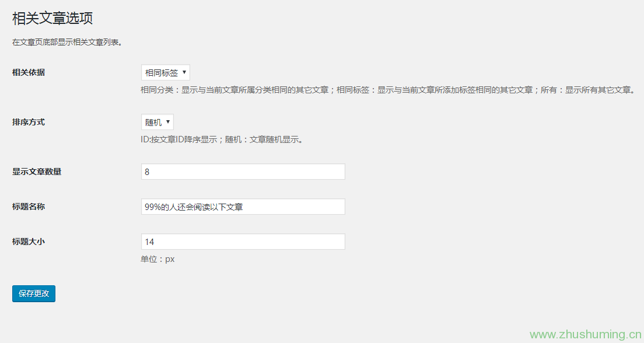This screenshot has width=644, height=343.
Task: Click the 标题大小 row label
Action: click(x=29, y=241)
